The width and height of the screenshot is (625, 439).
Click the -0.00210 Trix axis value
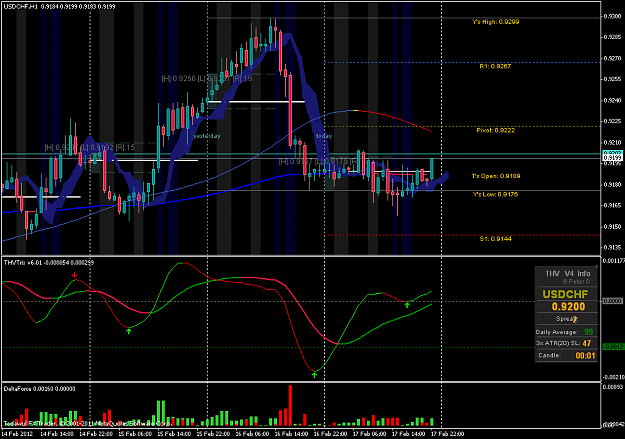pyautogui.click(x=613, y=377)
